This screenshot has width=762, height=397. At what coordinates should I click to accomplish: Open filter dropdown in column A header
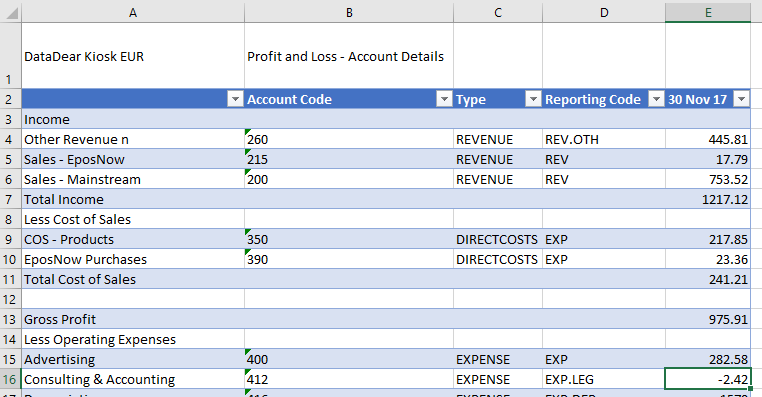click(235, 100)
